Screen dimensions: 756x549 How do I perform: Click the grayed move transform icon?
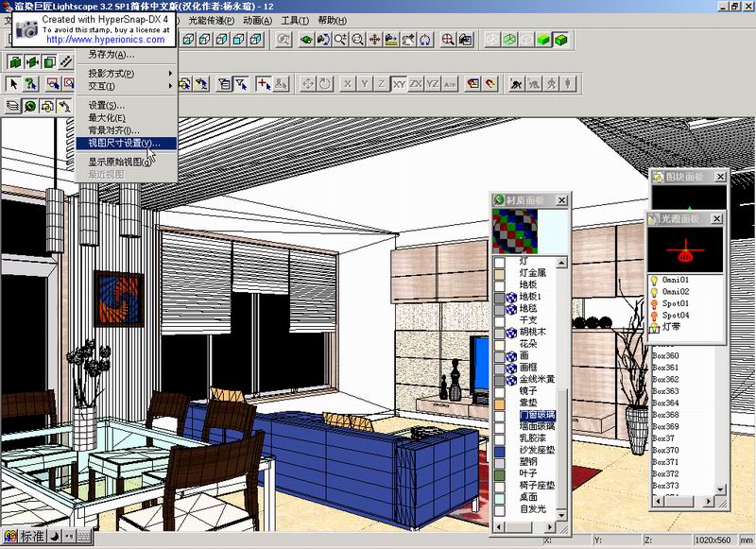click(308, 84)
